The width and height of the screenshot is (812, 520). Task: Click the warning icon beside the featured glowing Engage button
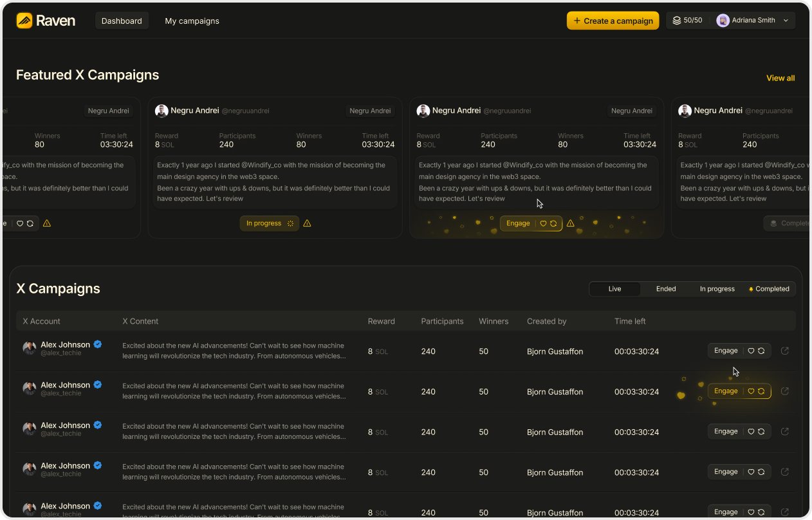pyautogui.click(x=570, y=223)
